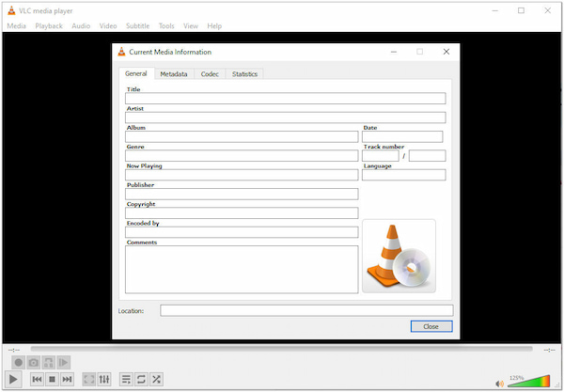Mute audio with speaker icon
Image resolution: width=564 pixels, height=392 pixels.
point(499,384)
